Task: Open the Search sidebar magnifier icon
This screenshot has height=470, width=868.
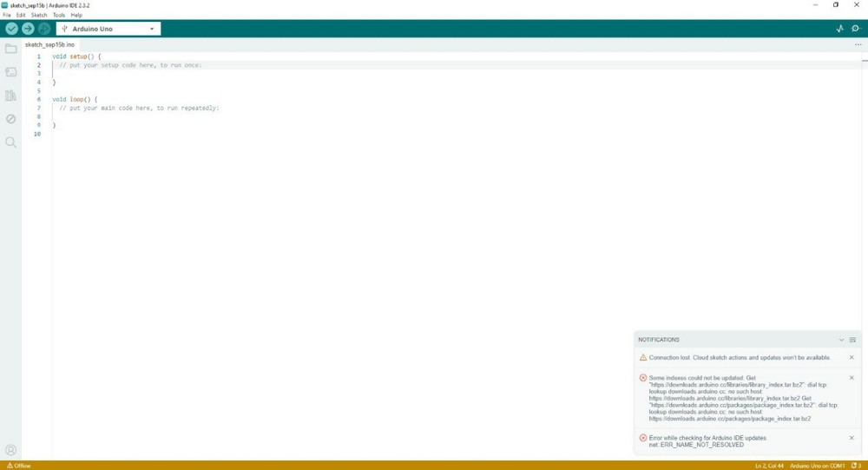Action: click(10, 142)
